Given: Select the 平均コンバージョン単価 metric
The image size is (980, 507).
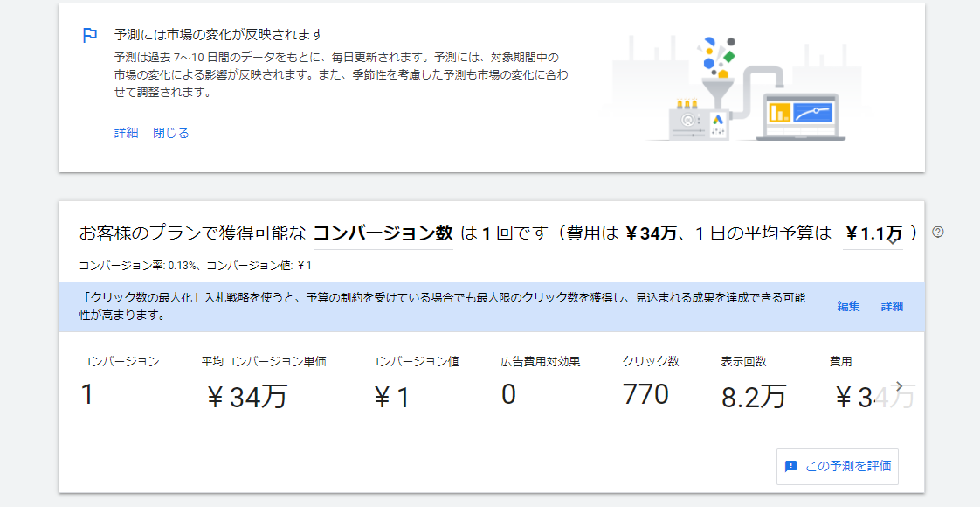Looking at the screenshot, I should (x=263, y=382).
